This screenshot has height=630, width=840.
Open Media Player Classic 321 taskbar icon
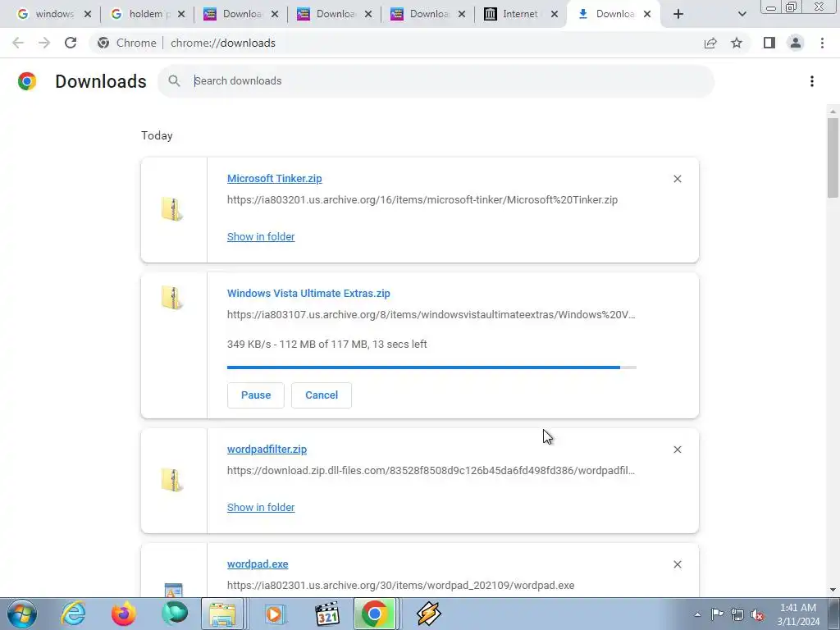click(x=326, y=614)
